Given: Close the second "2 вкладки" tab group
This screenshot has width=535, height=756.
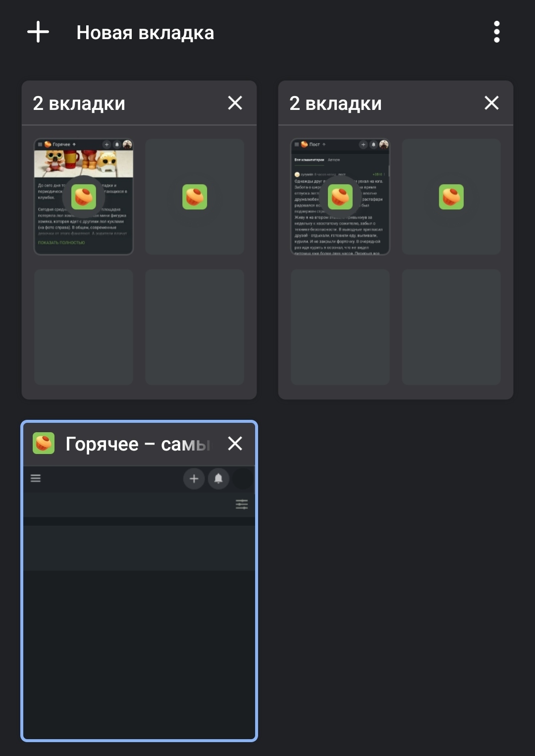Looking at the screenshot, I should 491,103.
